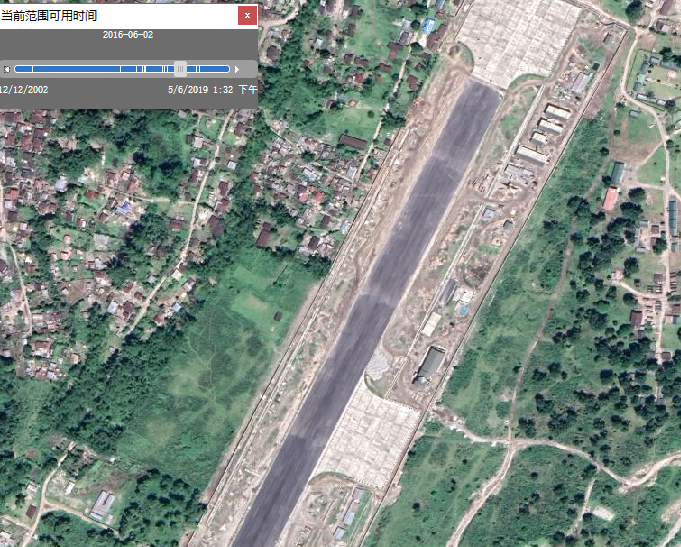
Task: Click the blue-roofed building at the top
Action: click(x=431, y=25)
